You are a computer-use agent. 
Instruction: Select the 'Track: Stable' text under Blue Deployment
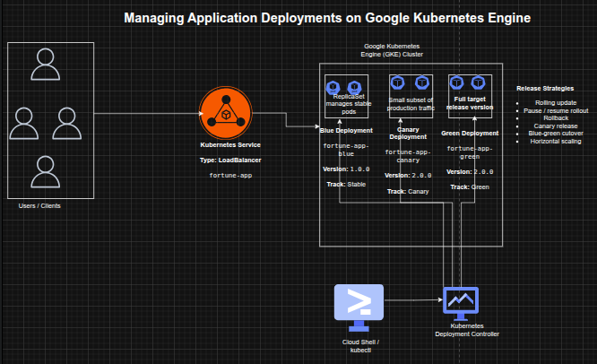point(345,183)
